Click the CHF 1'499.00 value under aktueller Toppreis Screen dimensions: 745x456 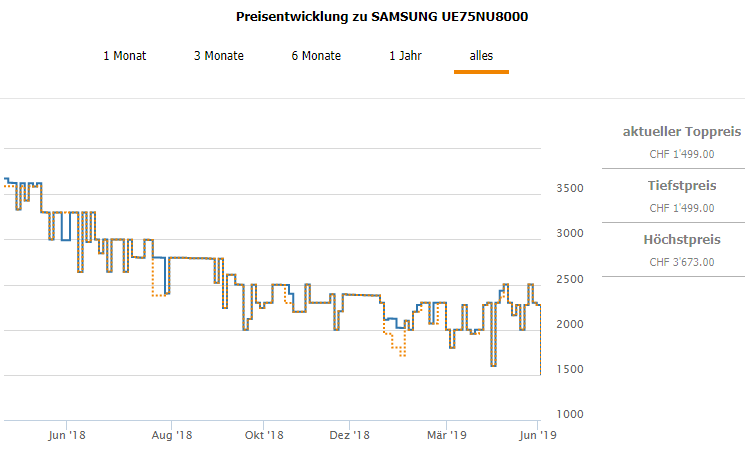click(x=681, y=154)
